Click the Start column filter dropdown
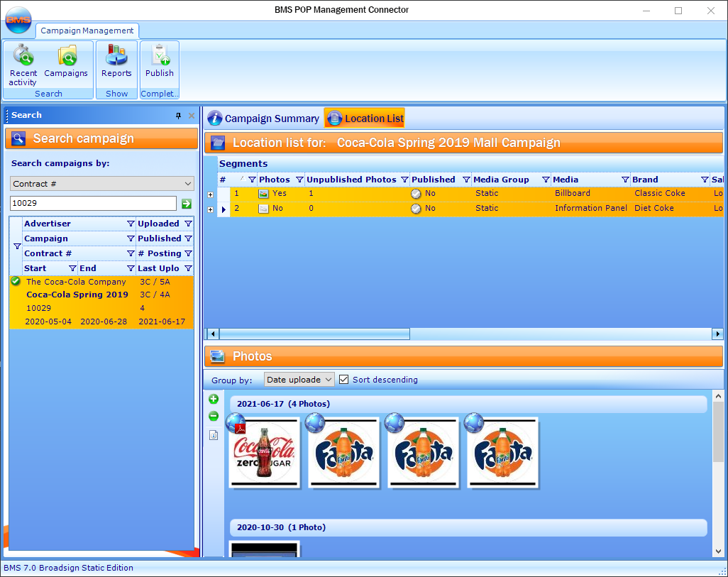The image size is (728, 577). 72,268
